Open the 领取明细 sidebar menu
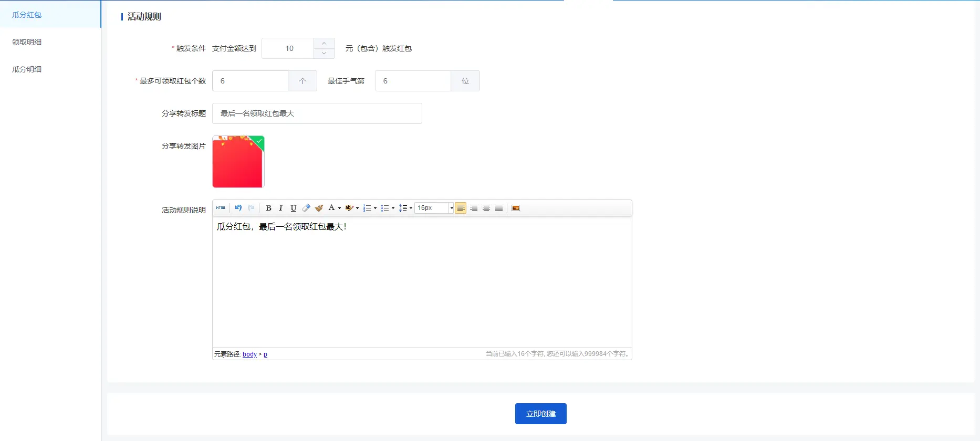Viewport: 980px width, 441px height. pos(50,42)
